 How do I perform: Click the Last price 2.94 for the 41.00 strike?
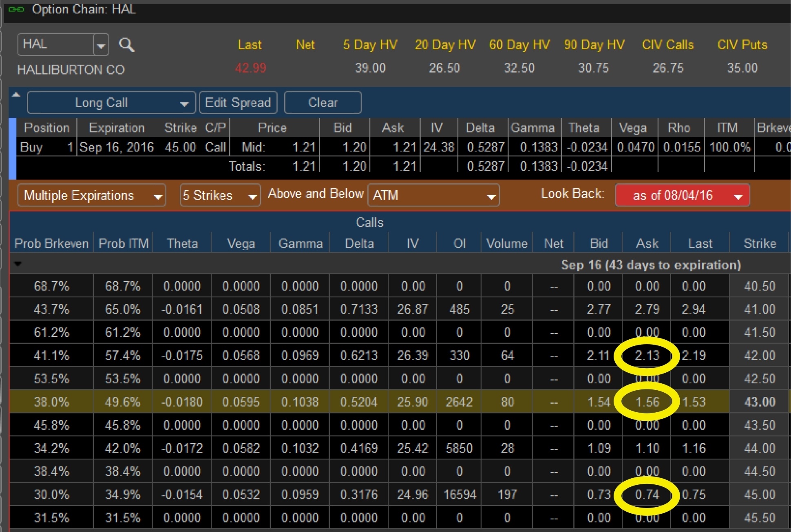694,309
